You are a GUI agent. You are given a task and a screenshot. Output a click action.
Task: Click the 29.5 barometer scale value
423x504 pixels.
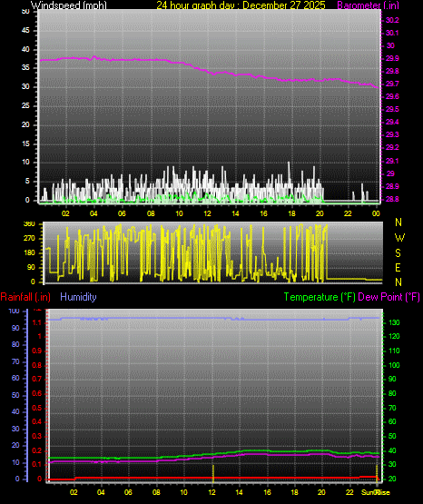pos(392,109)
